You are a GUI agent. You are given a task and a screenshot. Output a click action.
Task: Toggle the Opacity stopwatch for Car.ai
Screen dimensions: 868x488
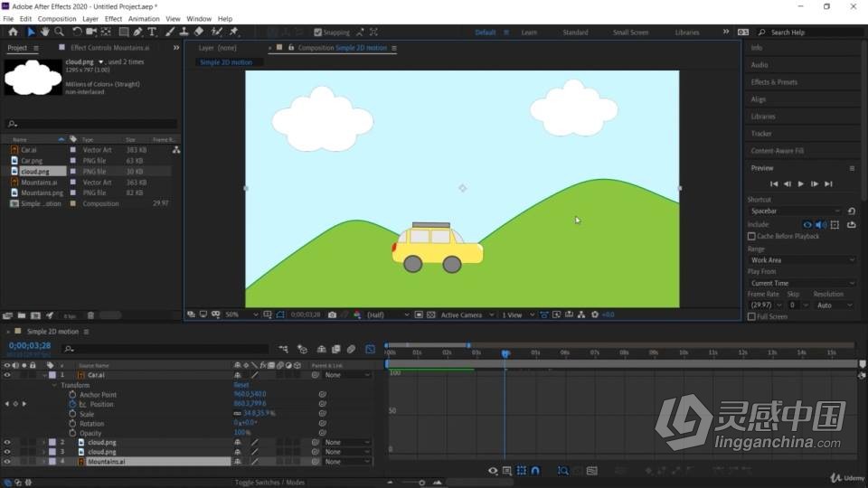(x=72, y=433)
